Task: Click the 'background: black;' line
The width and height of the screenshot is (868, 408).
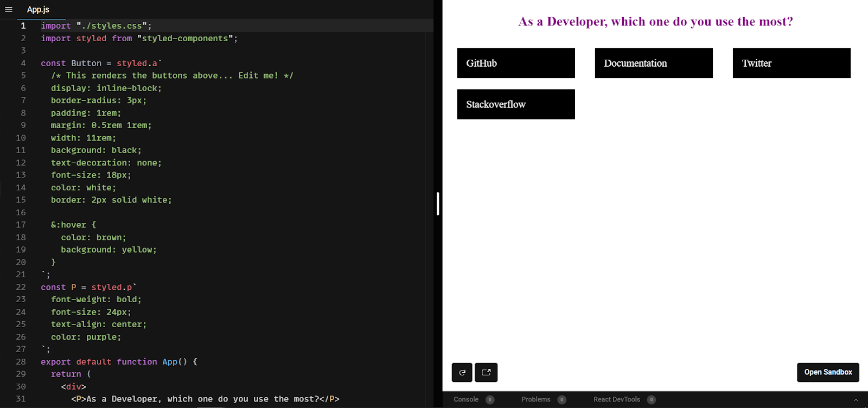Action: point(96,150)
